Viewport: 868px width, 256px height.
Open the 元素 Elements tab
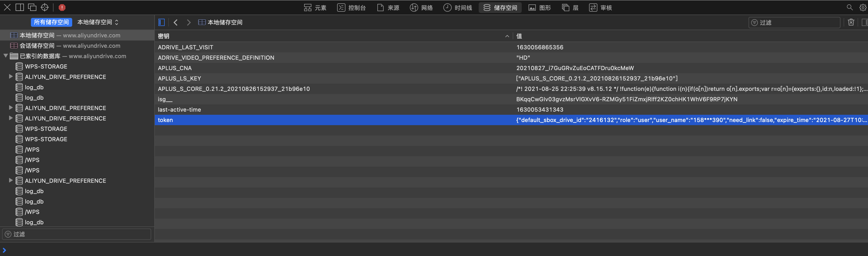315,8
